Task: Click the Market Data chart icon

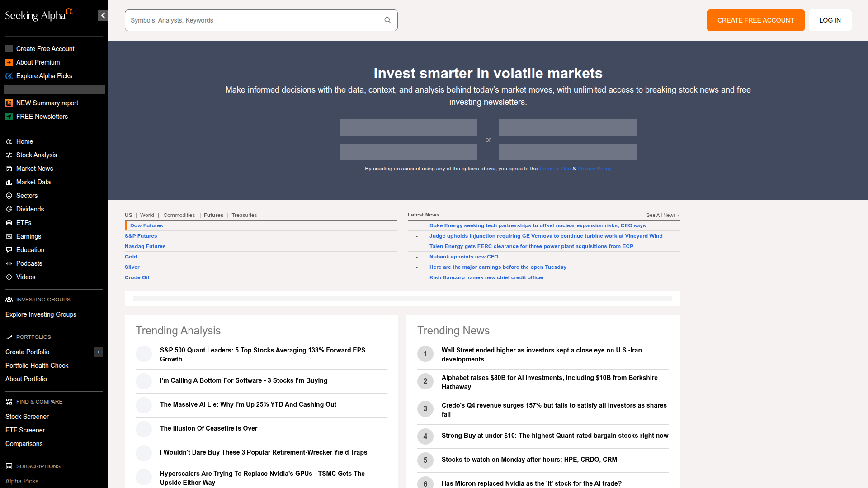Action: point(9,182)
